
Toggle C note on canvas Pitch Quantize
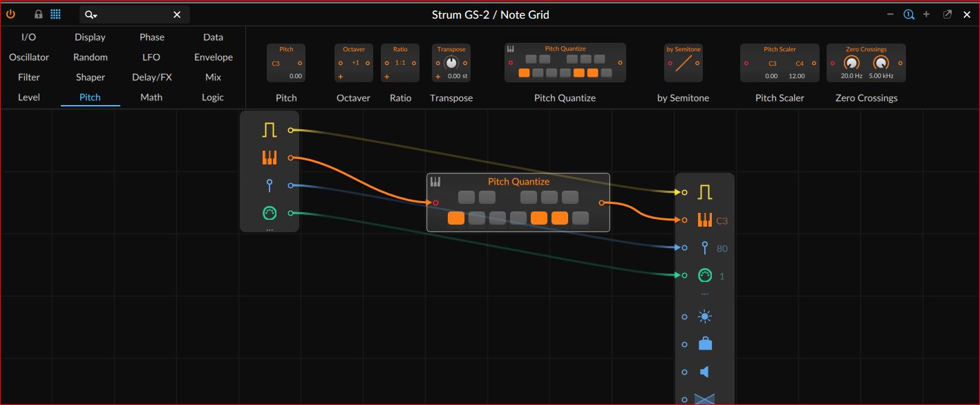pyautogui.click(x=456, y=218)
